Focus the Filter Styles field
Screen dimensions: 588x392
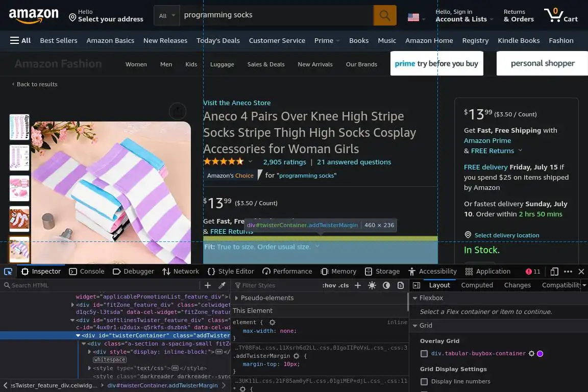tap(276, 285)
